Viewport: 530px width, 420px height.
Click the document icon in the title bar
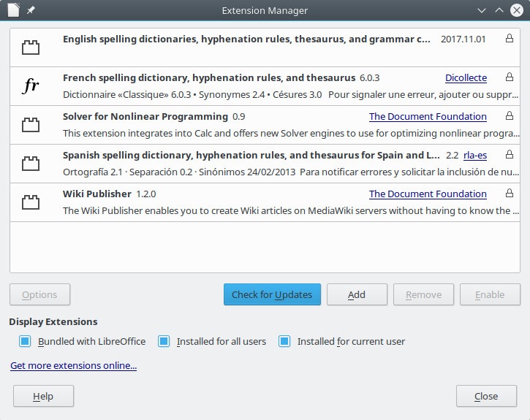click(x=12, y=11)
